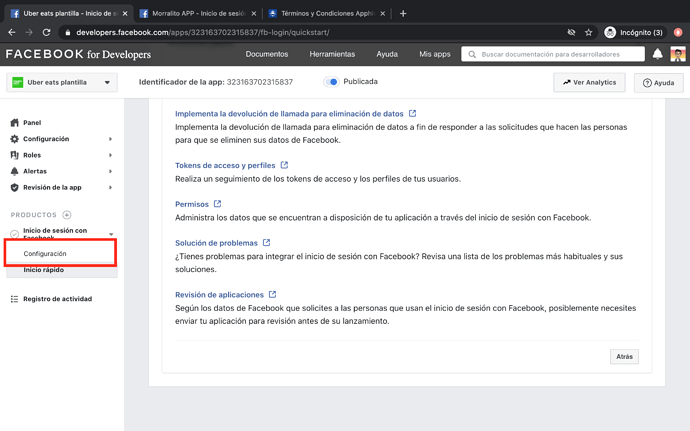This screenshot has width=690, height=431.
Task: Toggle the Publicada app status switch
Action: click(331, 82)
